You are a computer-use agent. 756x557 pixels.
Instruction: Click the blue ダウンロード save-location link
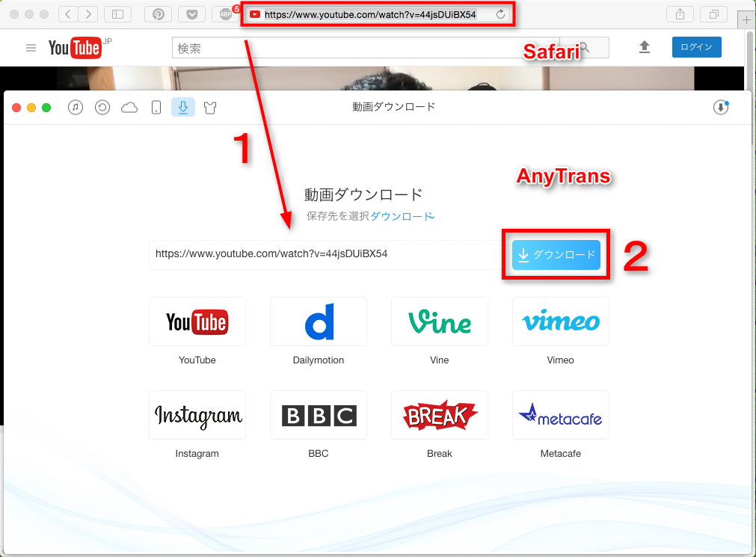(x=402, y=216)
